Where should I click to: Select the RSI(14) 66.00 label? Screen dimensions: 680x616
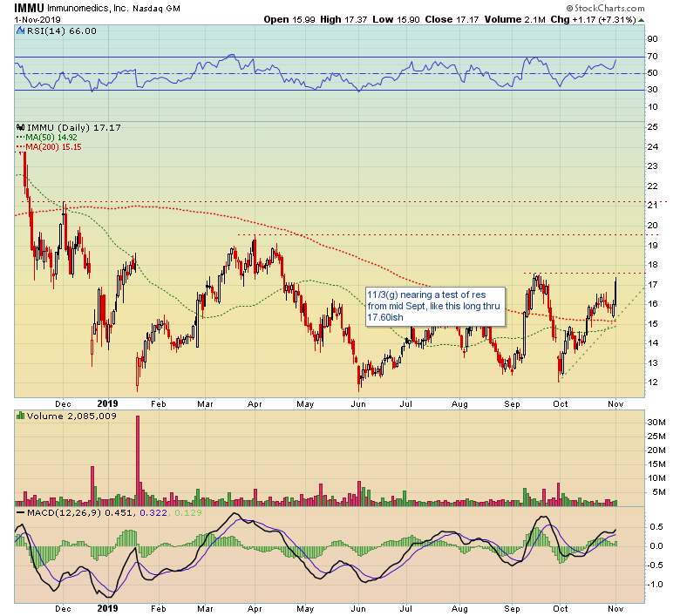[x=62, y=31]
